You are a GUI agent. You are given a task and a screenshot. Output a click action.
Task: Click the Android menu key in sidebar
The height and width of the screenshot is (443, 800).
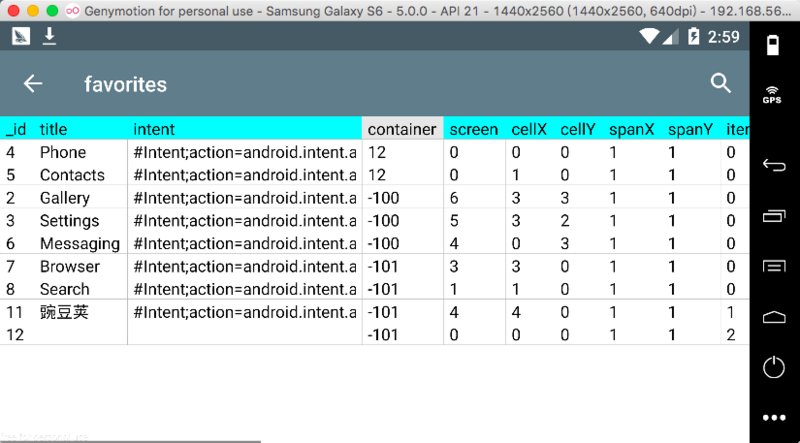click(x=774, y=266)
